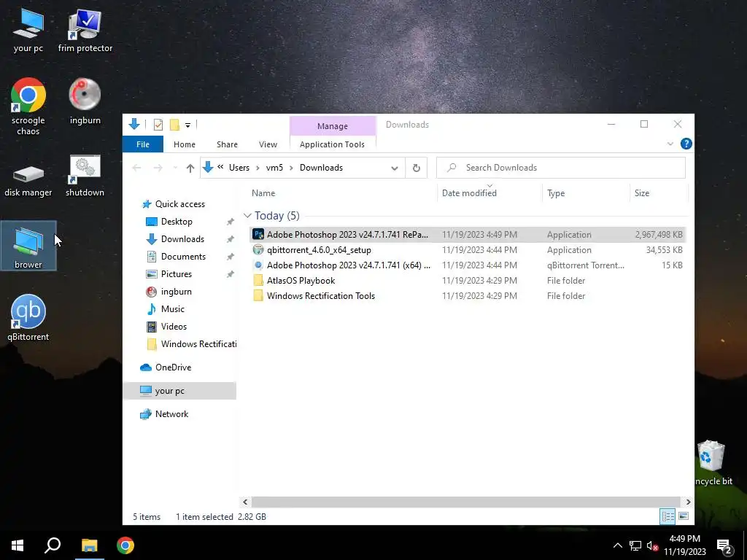Open the File menu tab
The width and height of the screenshot is (747, 560).
[x=143, y=144]
